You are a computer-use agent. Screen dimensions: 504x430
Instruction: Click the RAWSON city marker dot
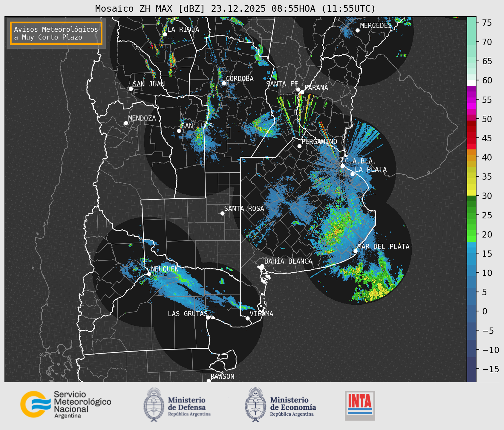(209, 381)
